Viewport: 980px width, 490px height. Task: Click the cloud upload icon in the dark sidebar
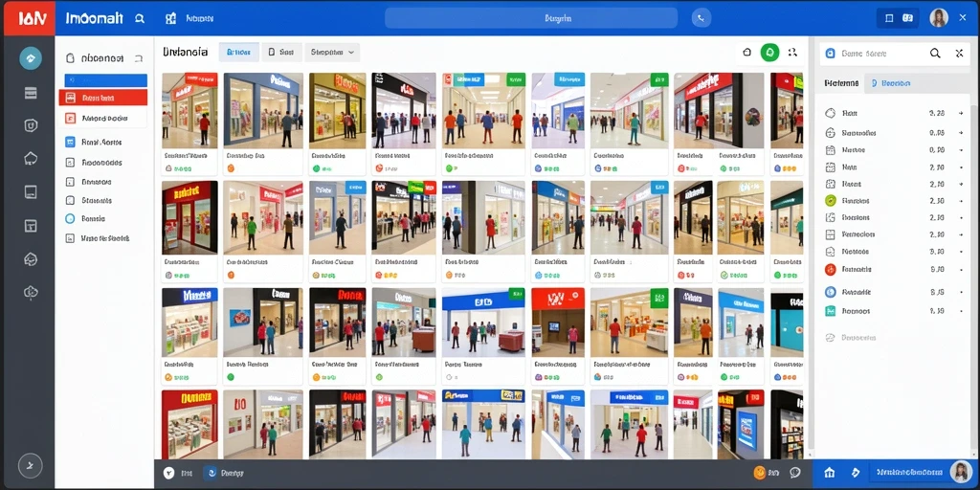pyautogui.click(x=30, y=291)
